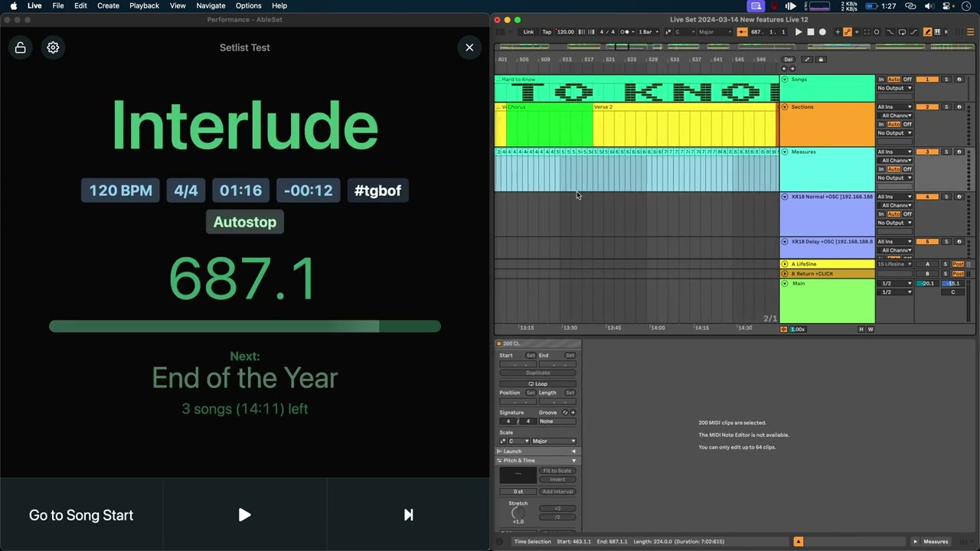
Task: Open AbleSet settings gear
Action: 53,47
